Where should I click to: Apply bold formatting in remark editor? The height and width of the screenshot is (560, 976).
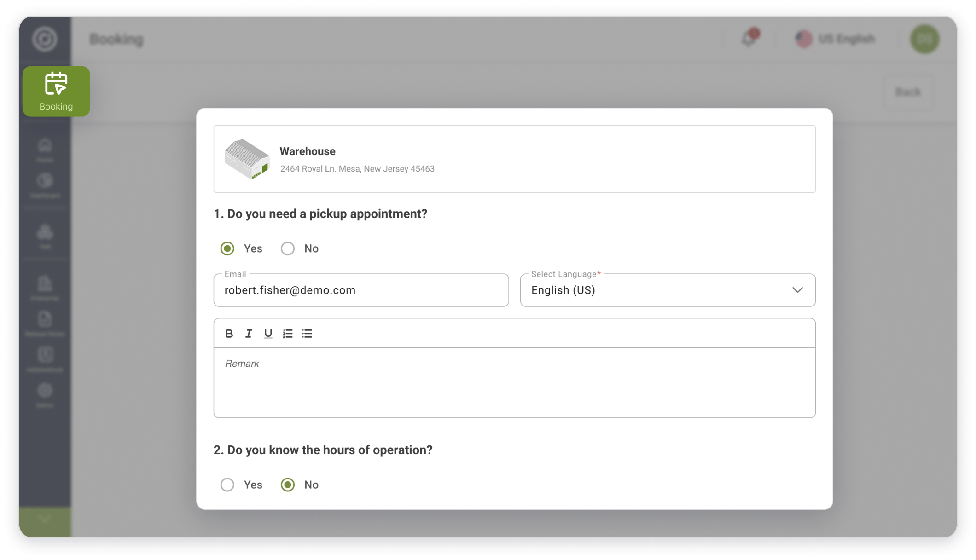[x=229, y=334]
